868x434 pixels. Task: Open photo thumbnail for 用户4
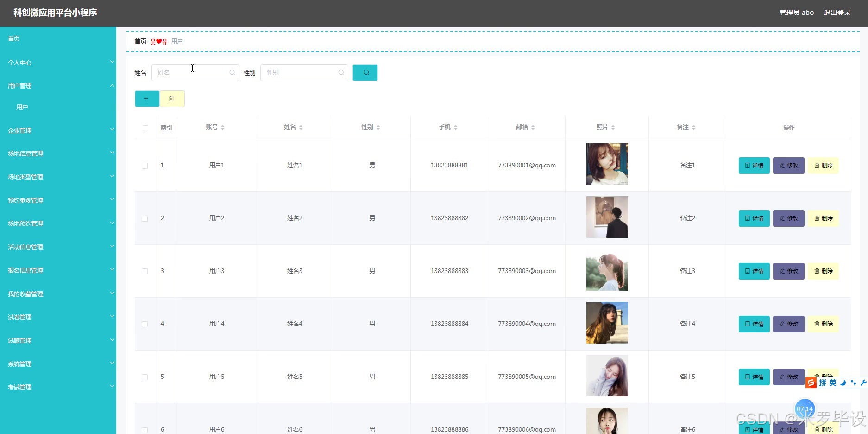pos(607,323)
